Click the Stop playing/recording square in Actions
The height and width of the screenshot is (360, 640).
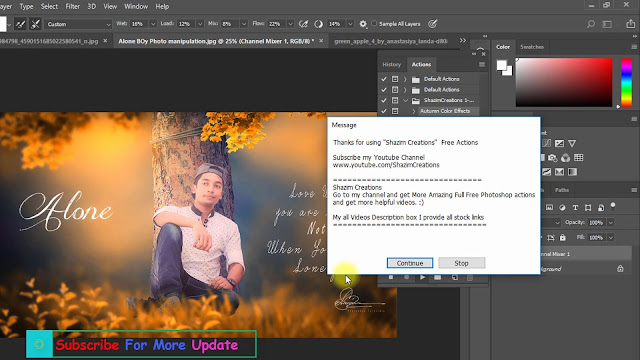coord(391,278)
